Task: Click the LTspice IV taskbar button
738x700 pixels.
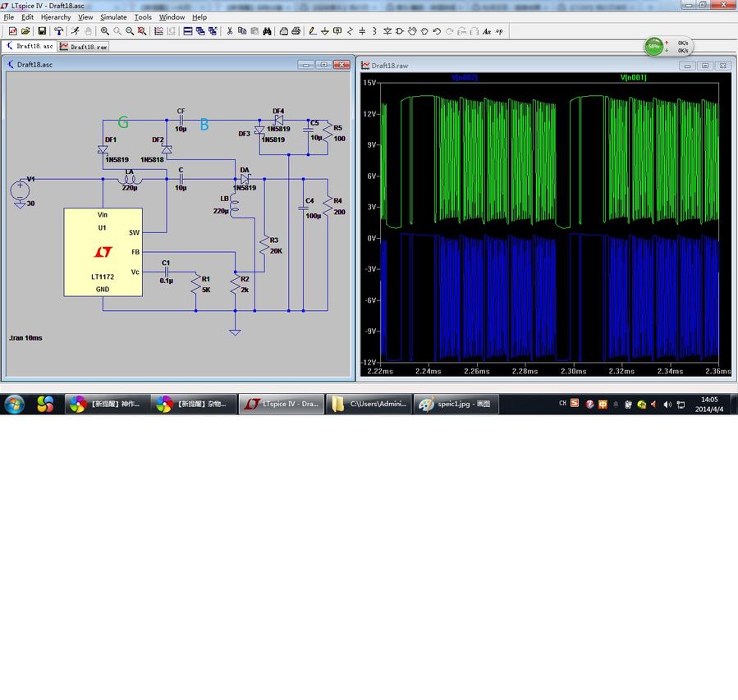Action: coord(282,404)
